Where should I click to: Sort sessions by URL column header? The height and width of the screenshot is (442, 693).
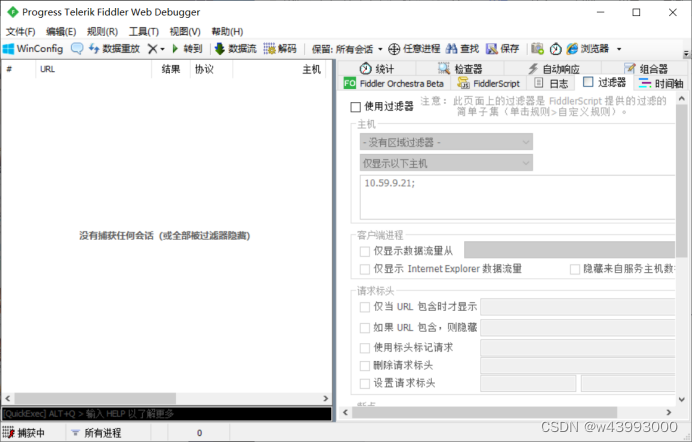coord(93,69)
